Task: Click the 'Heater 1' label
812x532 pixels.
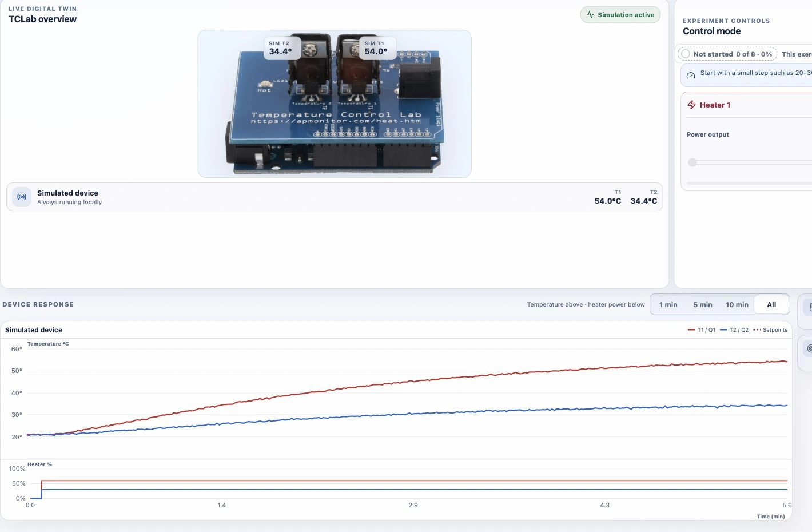Action: (x=715, y=105)
